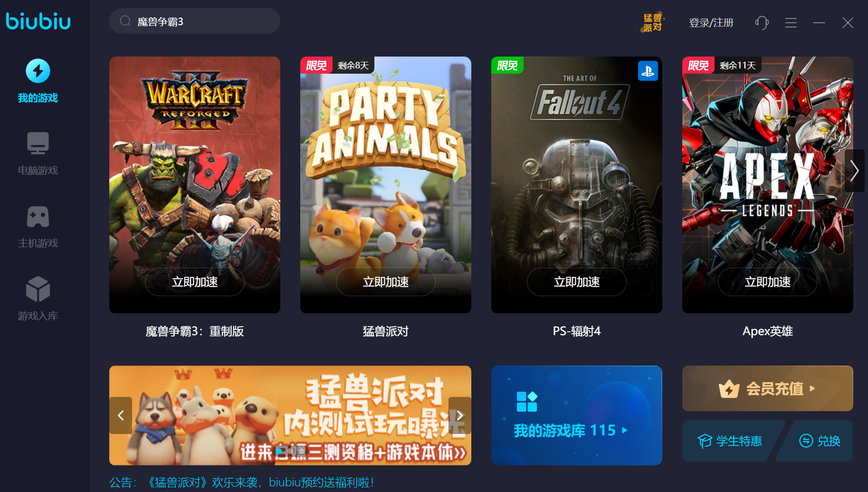The width and height of the screenshot is (868, 492).
Task: Click the customer service headset icon
Action: pos(762,22)
